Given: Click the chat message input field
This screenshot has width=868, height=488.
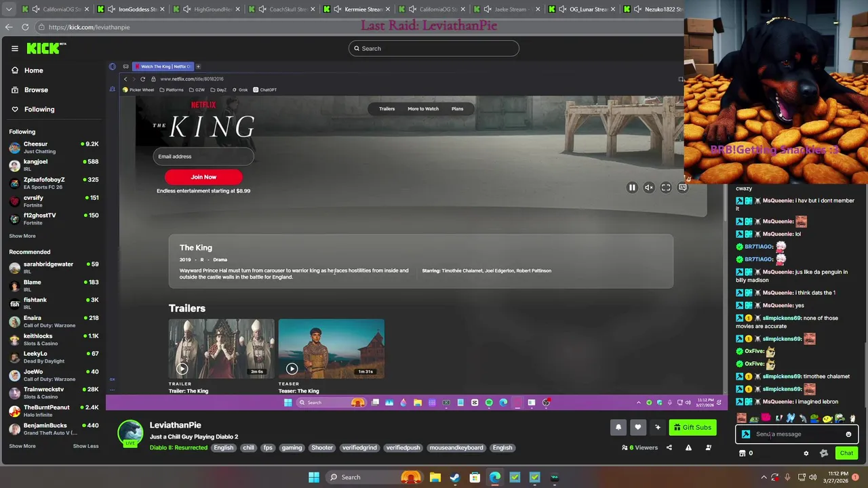Looking at the screenshot, I should tap(797, 434).
